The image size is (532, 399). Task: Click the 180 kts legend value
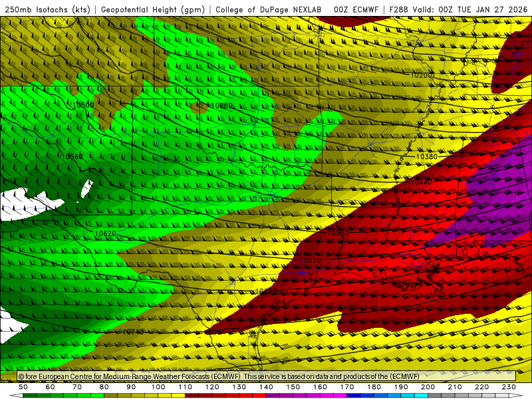point(374,387)
